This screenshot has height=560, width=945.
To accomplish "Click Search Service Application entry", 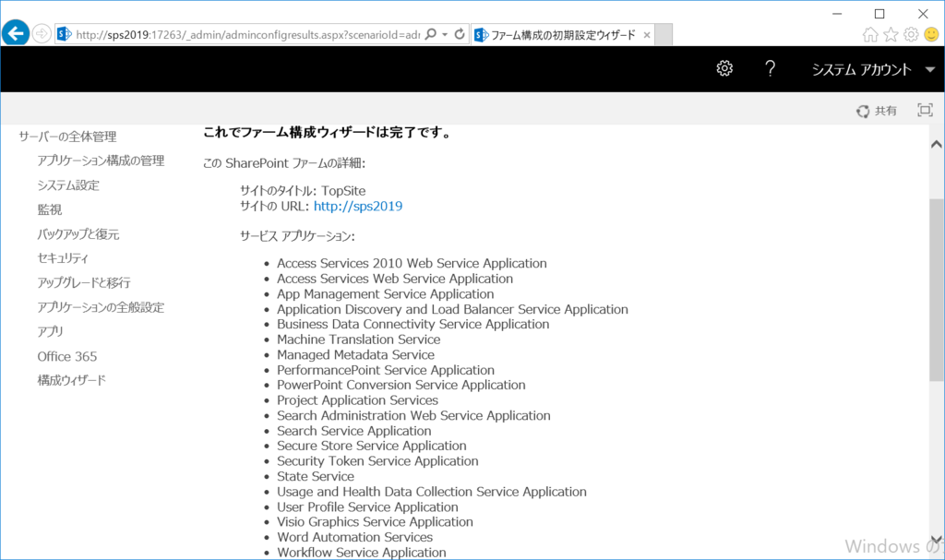I will click(353, 431).
